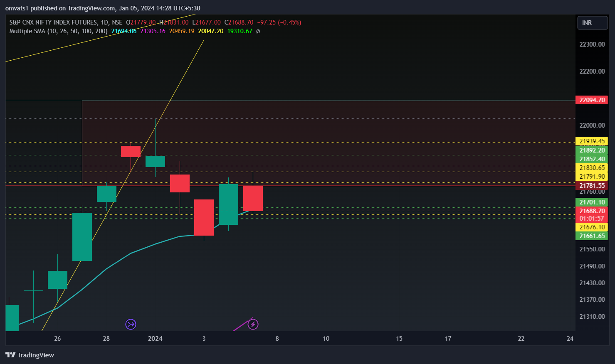The height and width of the screenshot is (364, 615).
Task: Click the SMA 10 value 21694.06
Action: 124,31
